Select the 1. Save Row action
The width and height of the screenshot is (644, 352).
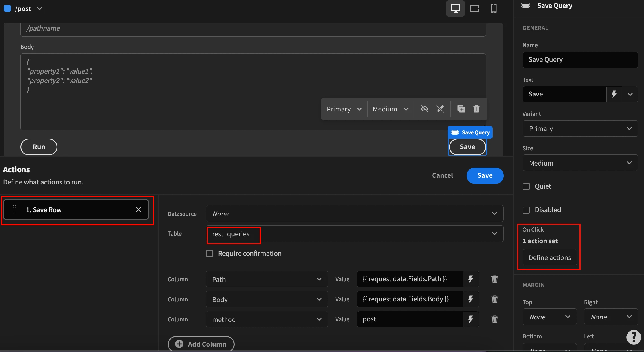pyautogui.click(x=76, y=210)
